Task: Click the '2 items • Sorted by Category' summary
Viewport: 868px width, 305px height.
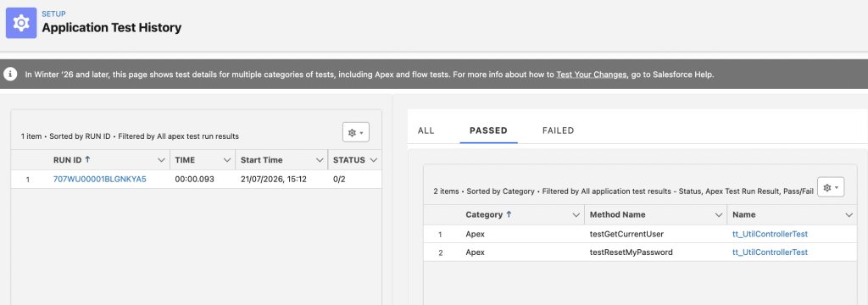Action: (x=623, y=191)
